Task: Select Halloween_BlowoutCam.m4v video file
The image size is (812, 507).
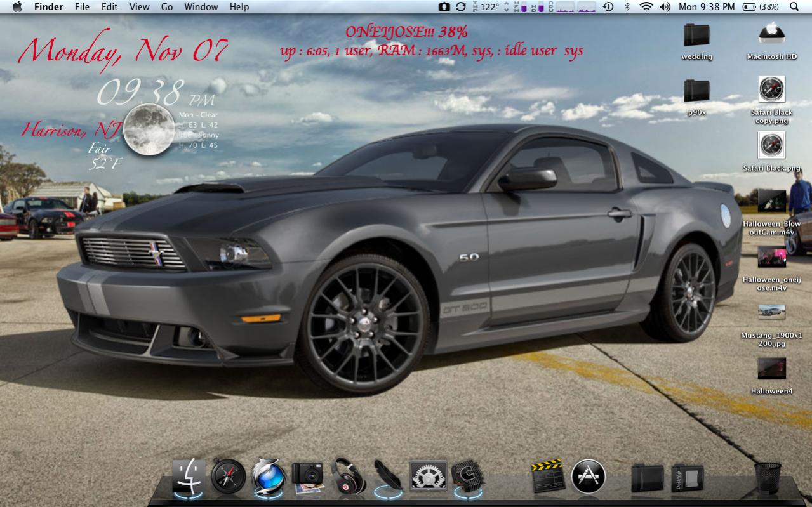Action: point(771,212)
